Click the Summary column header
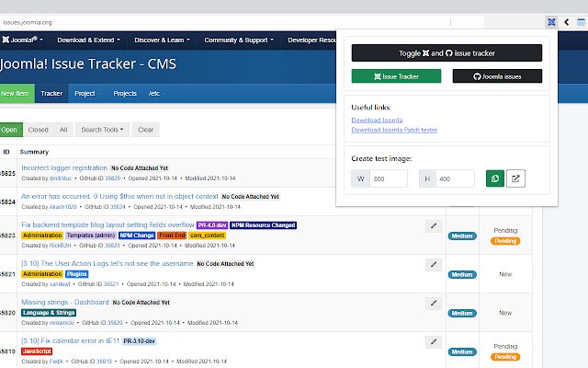 pyautogui.click(x=34, y=152)
